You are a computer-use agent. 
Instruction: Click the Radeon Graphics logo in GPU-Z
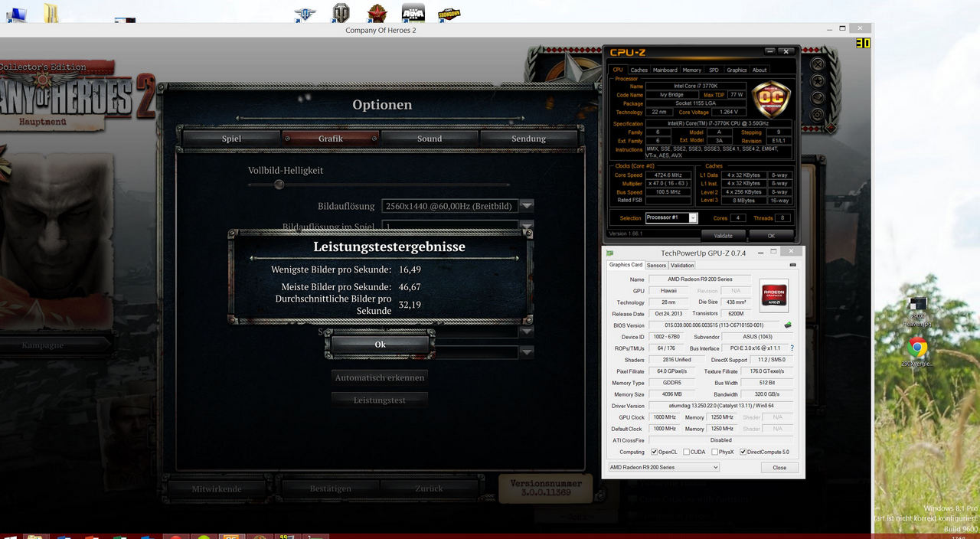[773, 295]
